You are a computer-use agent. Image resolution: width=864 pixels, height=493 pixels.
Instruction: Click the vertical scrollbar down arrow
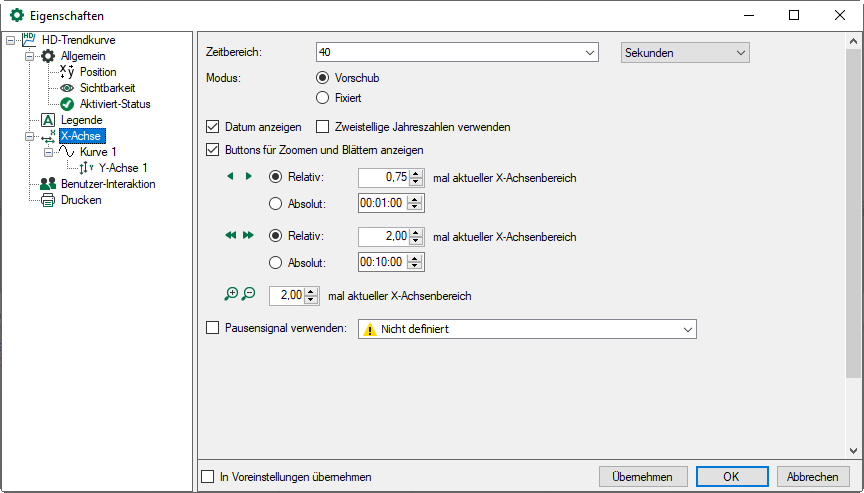[x=854, y=451]
